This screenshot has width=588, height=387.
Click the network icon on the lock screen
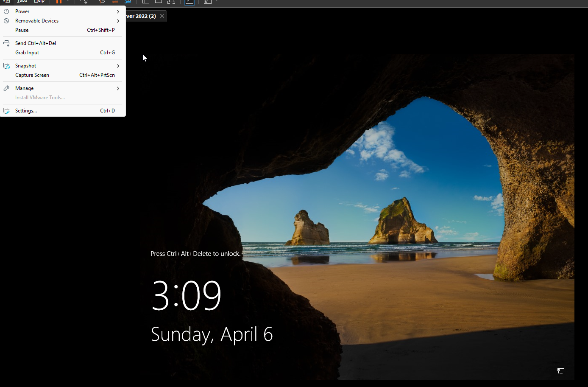[560, 371]
